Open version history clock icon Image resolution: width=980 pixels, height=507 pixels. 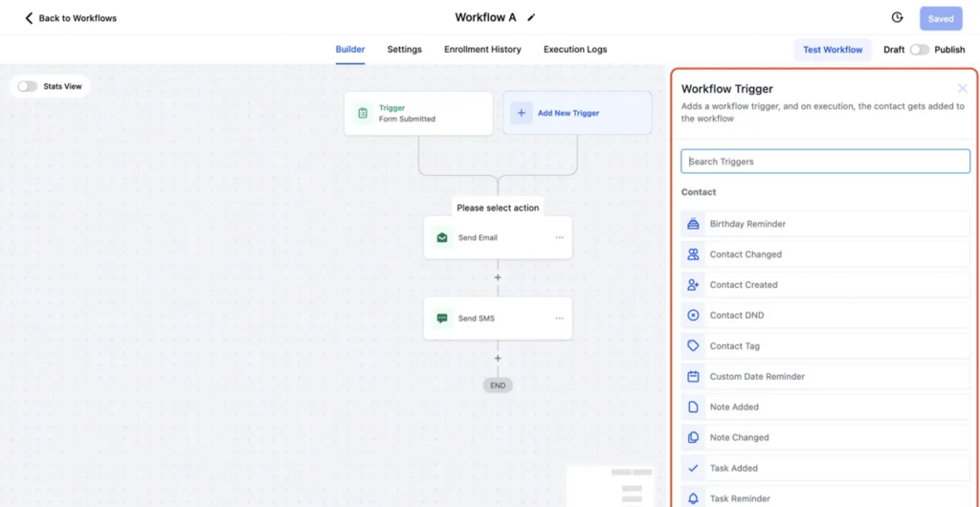click(x=897, y=17)
